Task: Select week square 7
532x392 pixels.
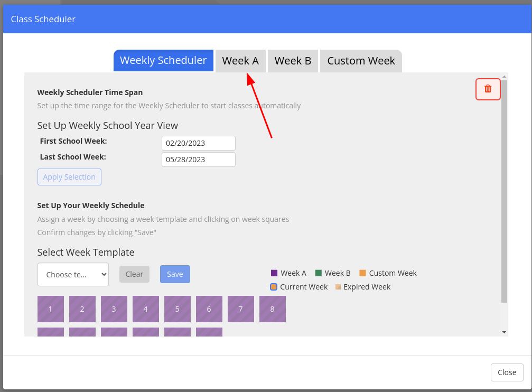Action: click(241, 309)
